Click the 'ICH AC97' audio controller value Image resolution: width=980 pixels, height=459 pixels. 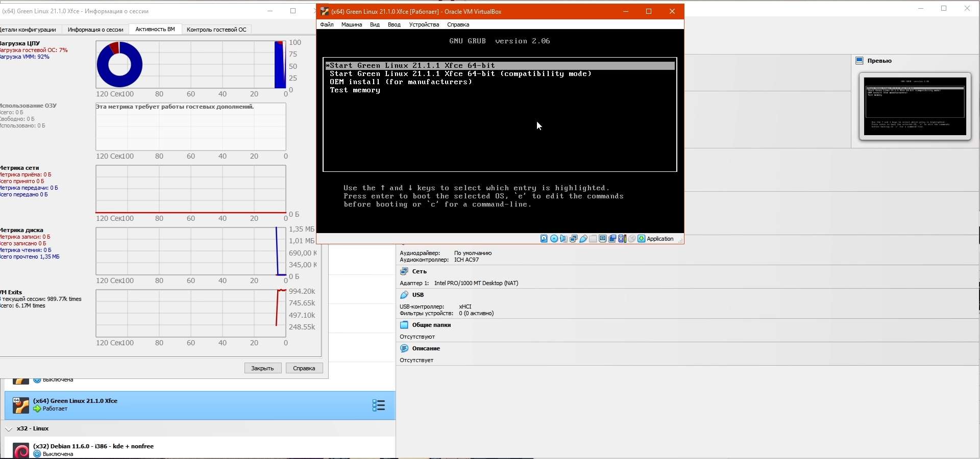(467, 260)
